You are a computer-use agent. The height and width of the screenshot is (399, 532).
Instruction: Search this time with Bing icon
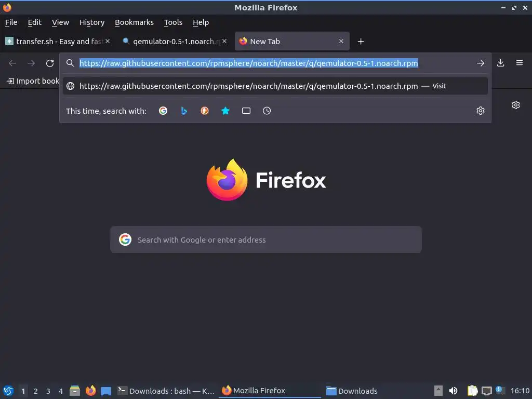[x=184, y=111]
